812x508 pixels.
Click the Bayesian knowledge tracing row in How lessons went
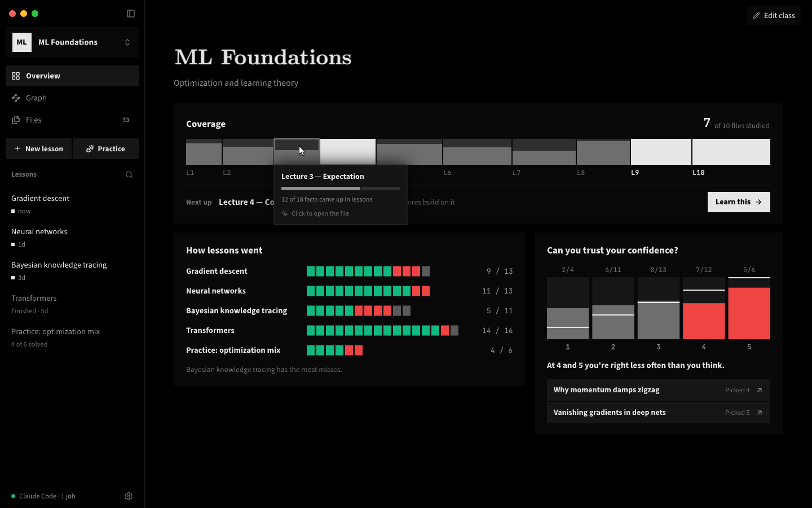[350, 310]
